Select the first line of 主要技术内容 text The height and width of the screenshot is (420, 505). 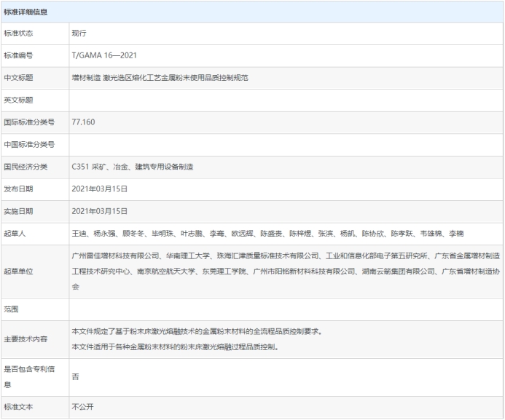[x=197, y=332]
